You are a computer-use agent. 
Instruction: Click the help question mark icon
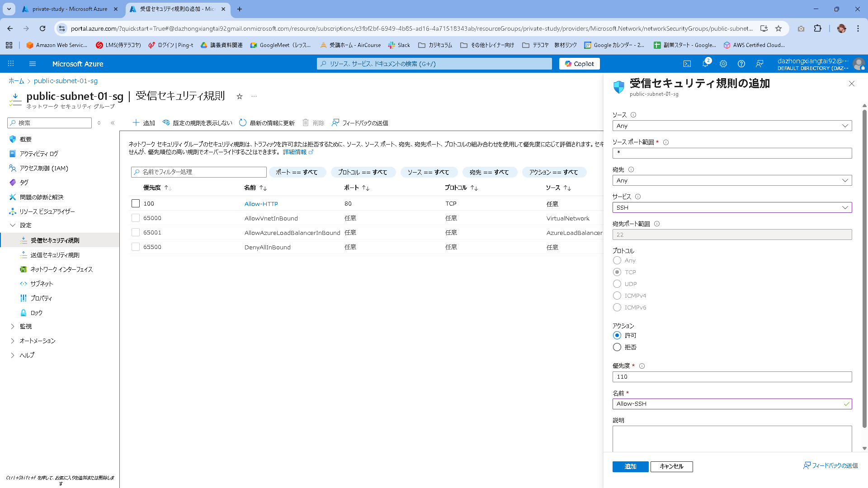tap(741, 64)
